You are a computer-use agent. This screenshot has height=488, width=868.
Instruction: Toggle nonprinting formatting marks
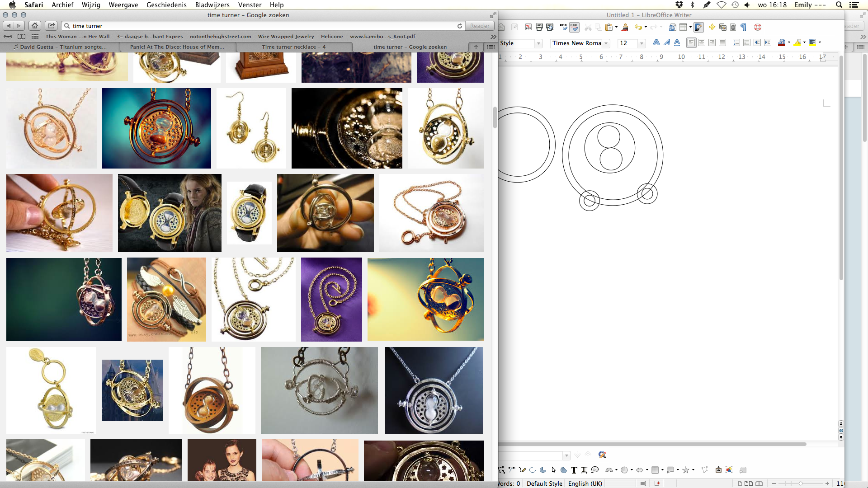(743, 27)
